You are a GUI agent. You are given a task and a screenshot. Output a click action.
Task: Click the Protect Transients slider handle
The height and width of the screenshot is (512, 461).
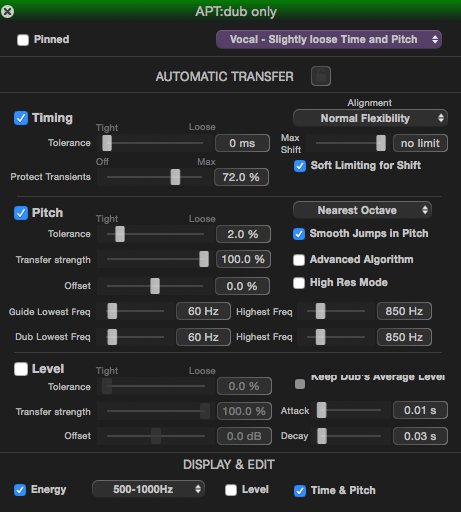175,177
